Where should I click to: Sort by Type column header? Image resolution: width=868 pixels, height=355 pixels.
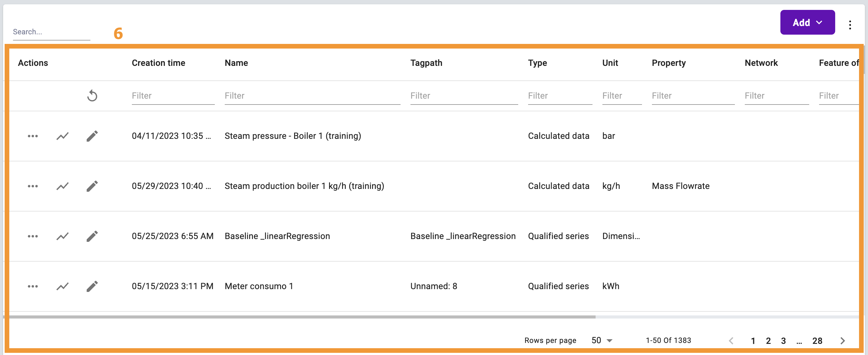[537, 62]
